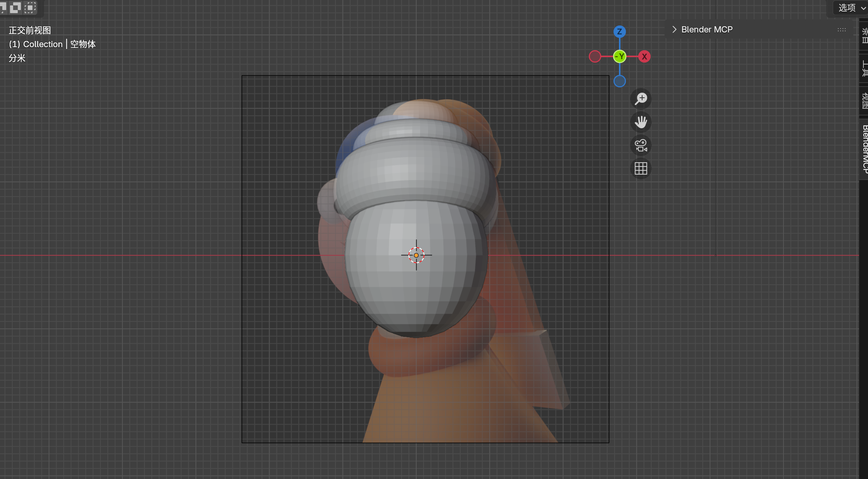Switch to the 工具 sidebar tab

click(864, 68)
